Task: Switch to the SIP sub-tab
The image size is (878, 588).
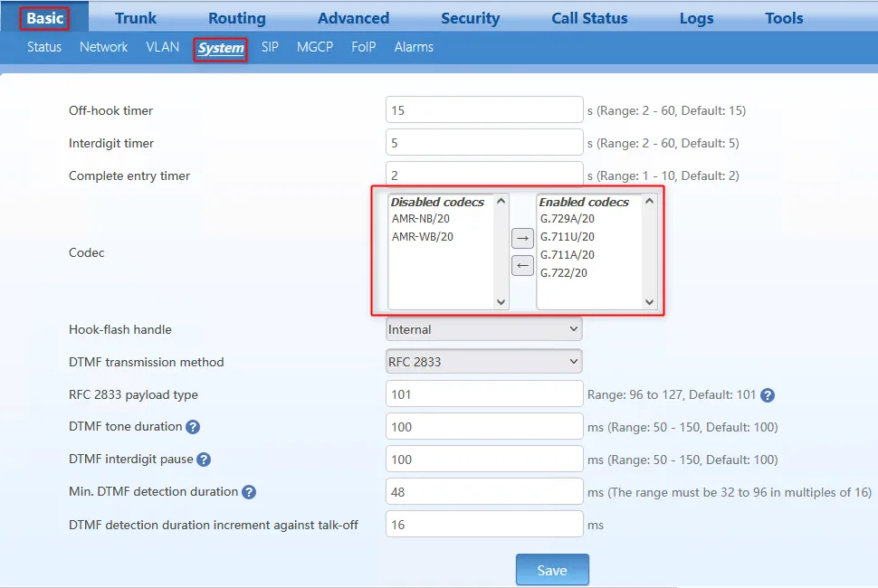Action: click(270, 47)
